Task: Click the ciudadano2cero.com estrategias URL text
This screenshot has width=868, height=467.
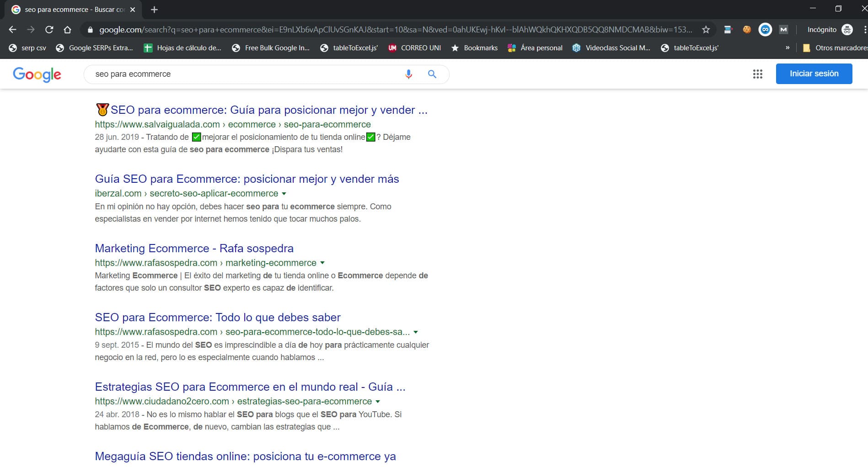Action: click(x=234, y=402)
